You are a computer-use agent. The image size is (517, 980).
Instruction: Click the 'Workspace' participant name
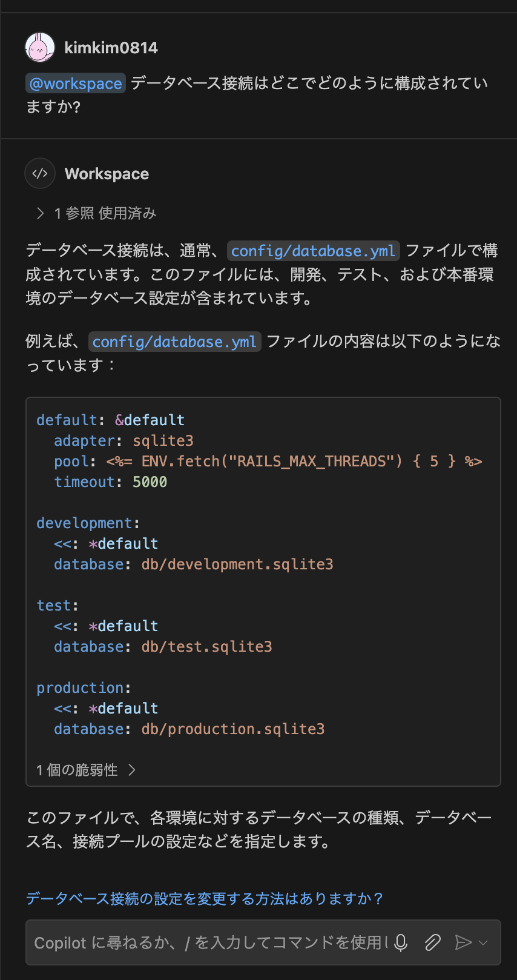[107, 174]
